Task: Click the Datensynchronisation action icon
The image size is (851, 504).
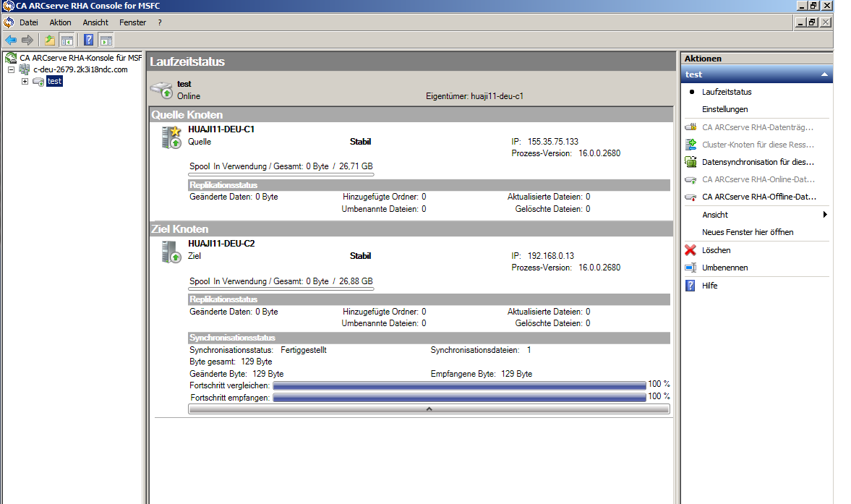Action: [x=690, y=162]
